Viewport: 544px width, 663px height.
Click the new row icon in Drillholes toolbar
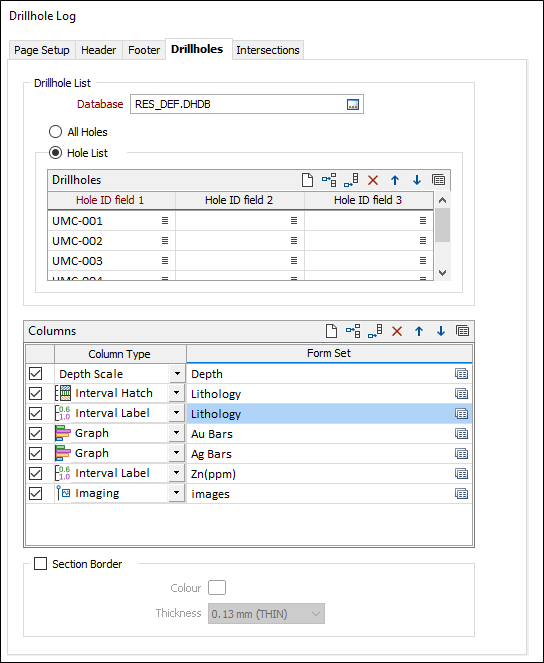(x=307, y=180)
